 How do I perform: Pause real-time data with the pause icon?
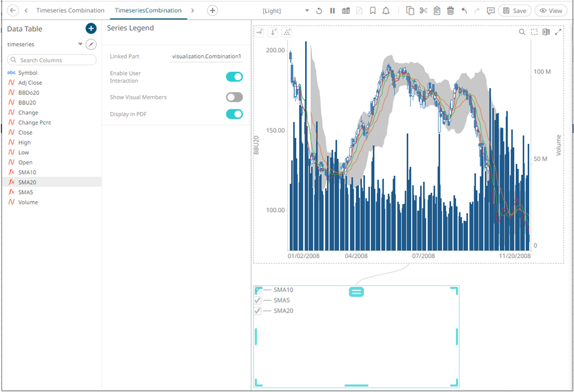click(x=332, y=10)
